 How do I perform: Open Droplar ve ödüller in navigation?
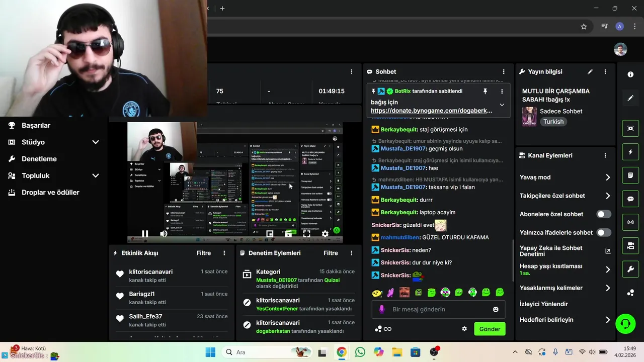50,193
